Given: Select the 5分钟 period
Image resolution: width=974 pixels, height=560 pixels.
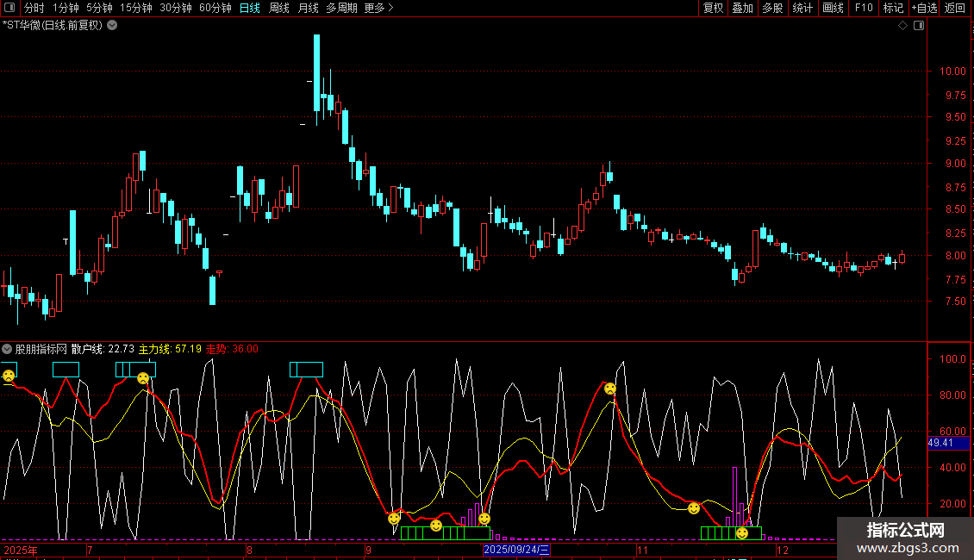Looking at the screenshot, I should [99, 8].
